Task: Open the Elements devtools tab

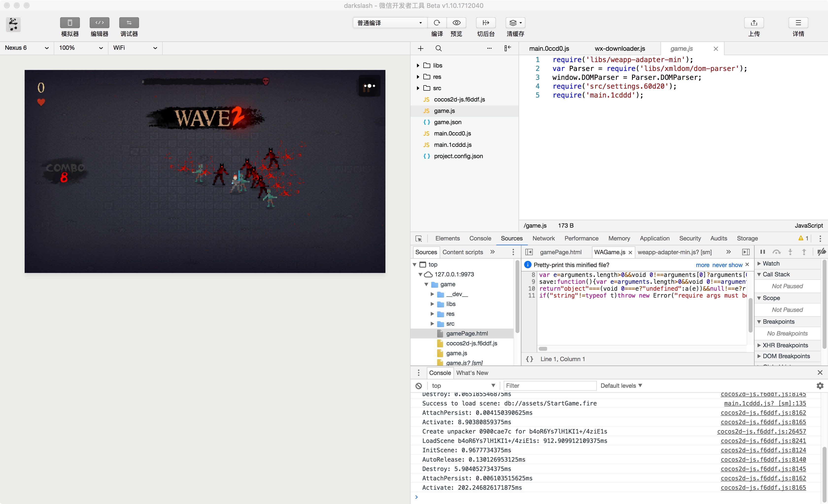Action: pos(447,238)
